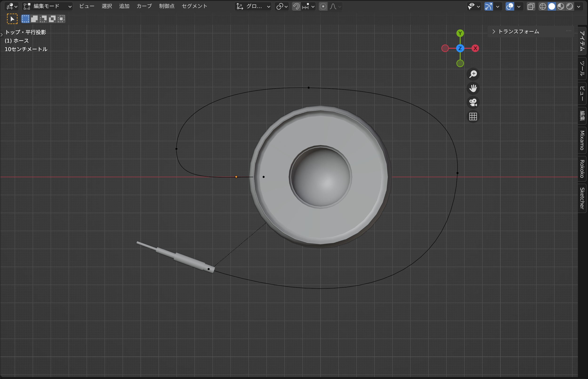Switch to wireframe viewport shading

point(543,6)
